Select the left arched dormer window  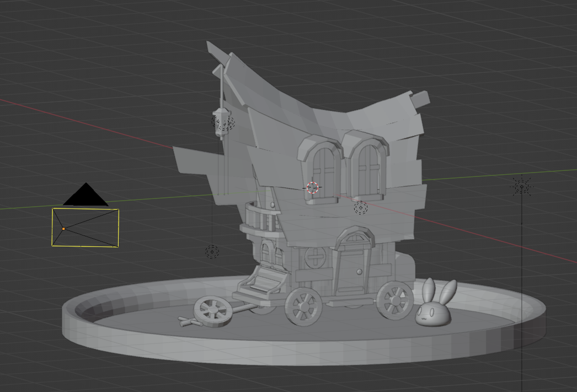(x=321, y=168)
